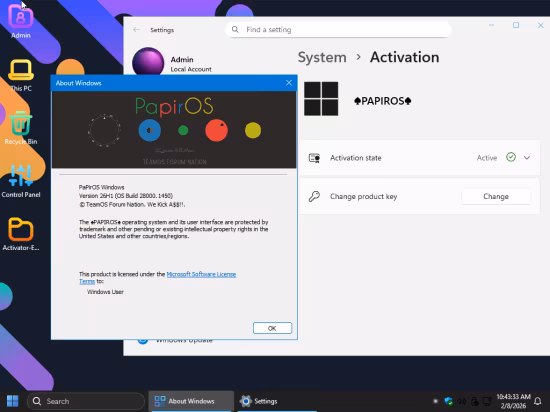Click the Local Account label in Settings

(191, 69)
